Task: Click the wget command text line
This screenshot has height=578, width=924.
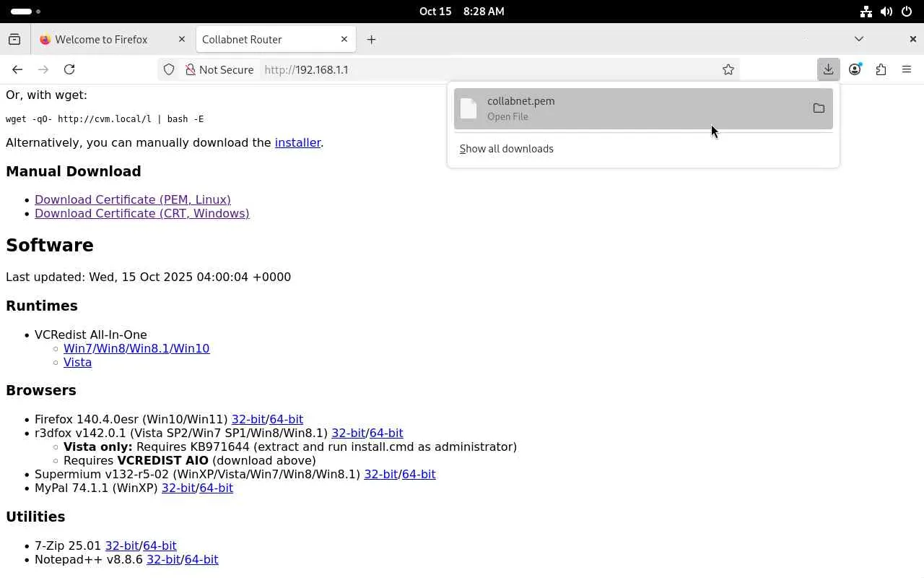Action: [x=105, y=119]
